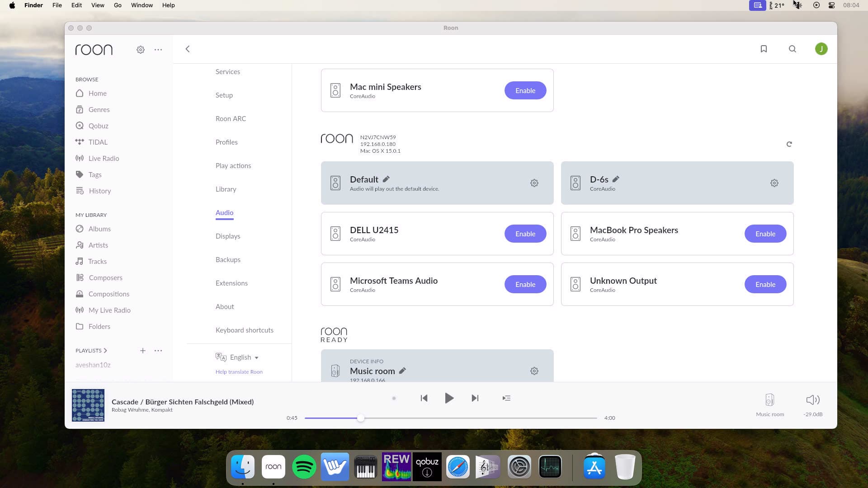Open device settings gear for Music room

pos(534,371)
